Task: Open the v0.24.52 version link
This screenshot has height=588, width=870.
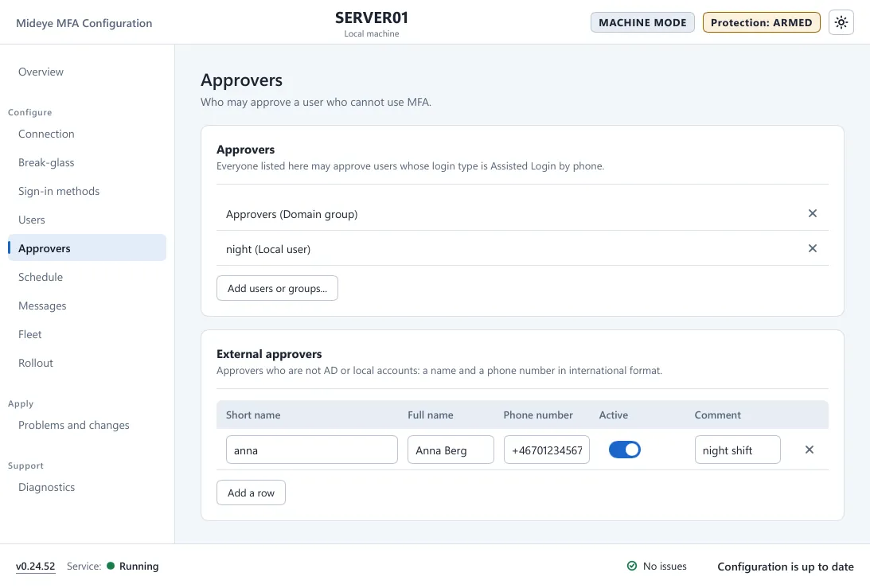Action: tap(36, 567)
